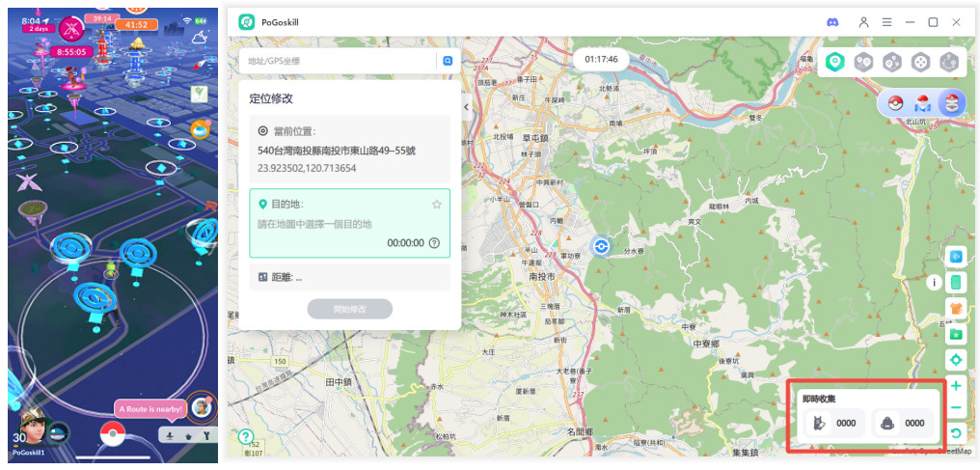The width and height of the screenshot is (980, 470).
Task: Select the fifth mode hexagon icon
Action: tap(949, 62)
